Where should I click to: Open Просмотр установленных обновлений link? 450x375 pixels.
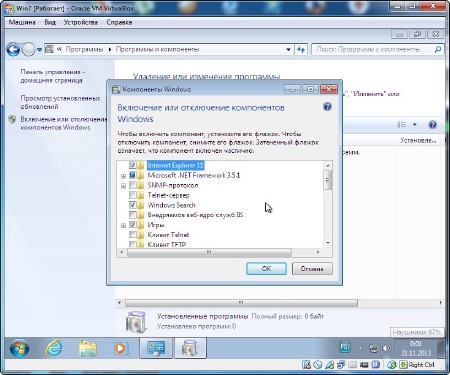(60, 102)
